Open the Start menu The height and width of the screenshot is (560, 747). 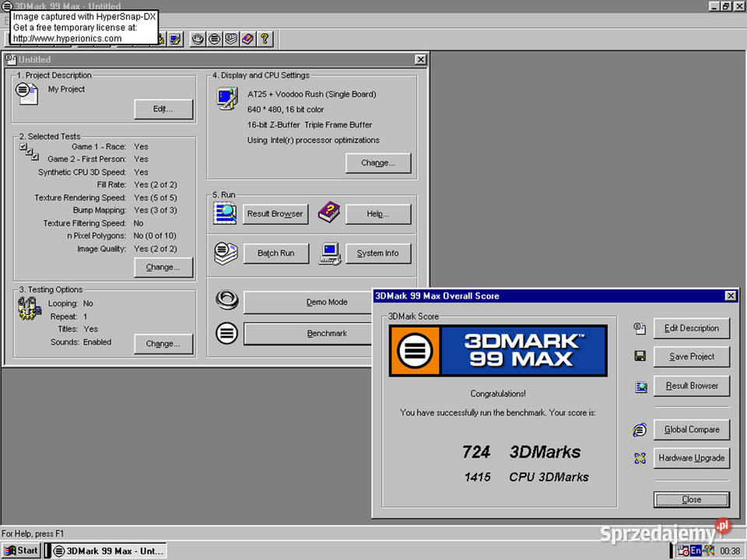click(20, 551)
